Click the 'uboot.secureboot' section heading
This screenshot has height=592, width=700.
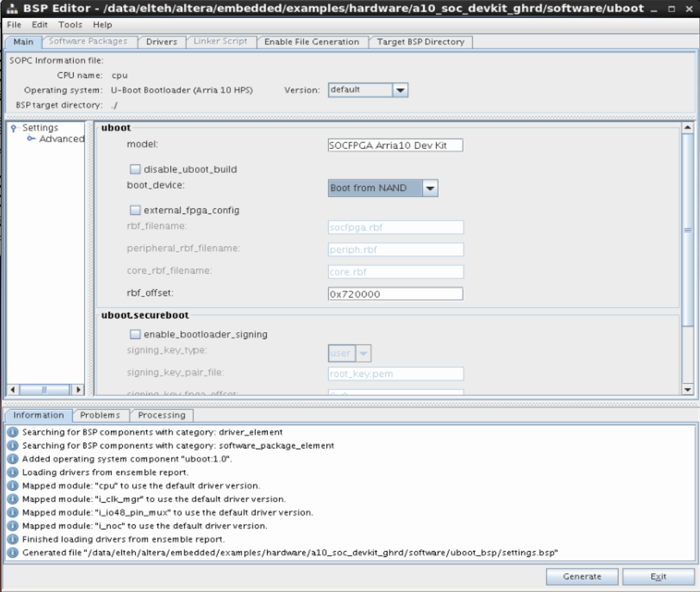[145, 315]
